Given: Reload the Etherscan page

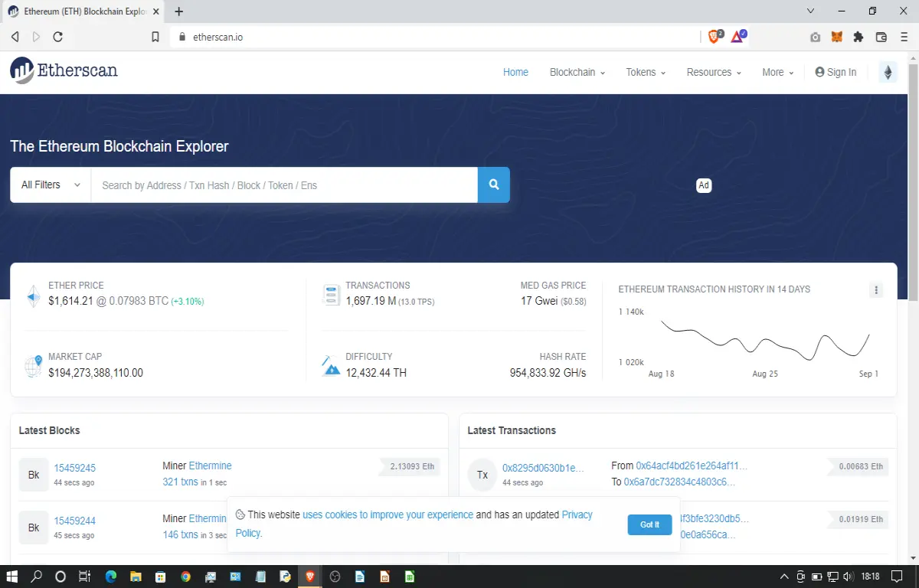Looking at the screenshot, I should tap(57, 37).
